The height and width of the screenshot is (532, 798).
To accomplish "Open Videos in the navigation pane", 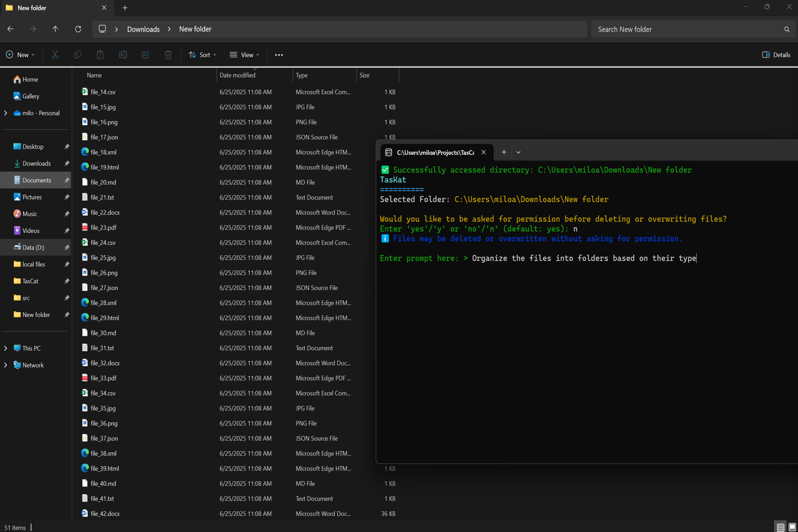I will [31, 231].
